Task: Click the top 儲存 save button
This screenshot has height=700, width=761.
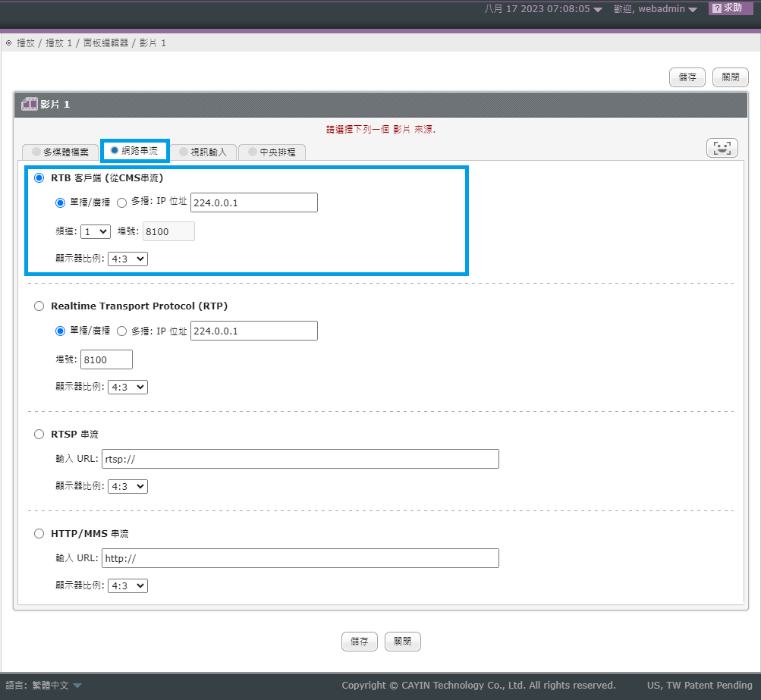Action: coord(687,77)
